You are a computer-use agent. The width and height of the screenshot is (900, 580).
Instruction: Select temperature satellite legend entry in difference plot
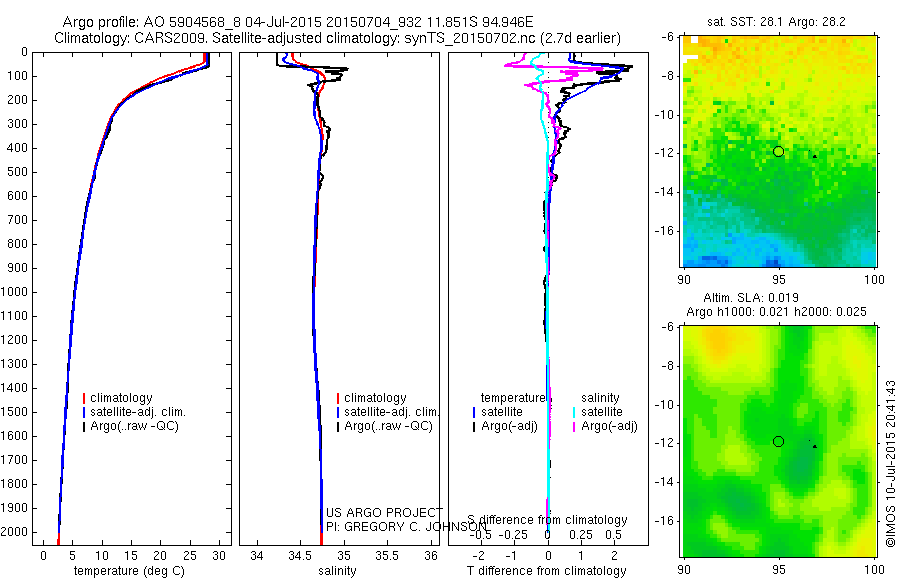coord(498,412)
